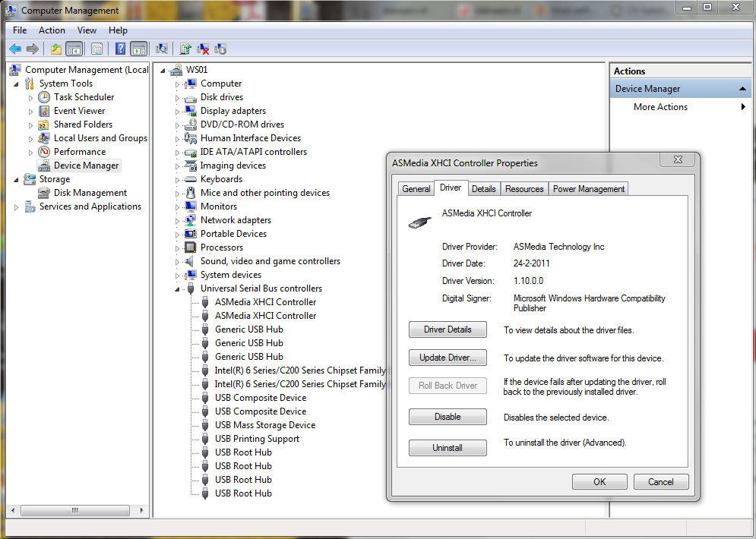Switch to the Details tab
Screen dimensions: 756x539
(x=483, y=189)
